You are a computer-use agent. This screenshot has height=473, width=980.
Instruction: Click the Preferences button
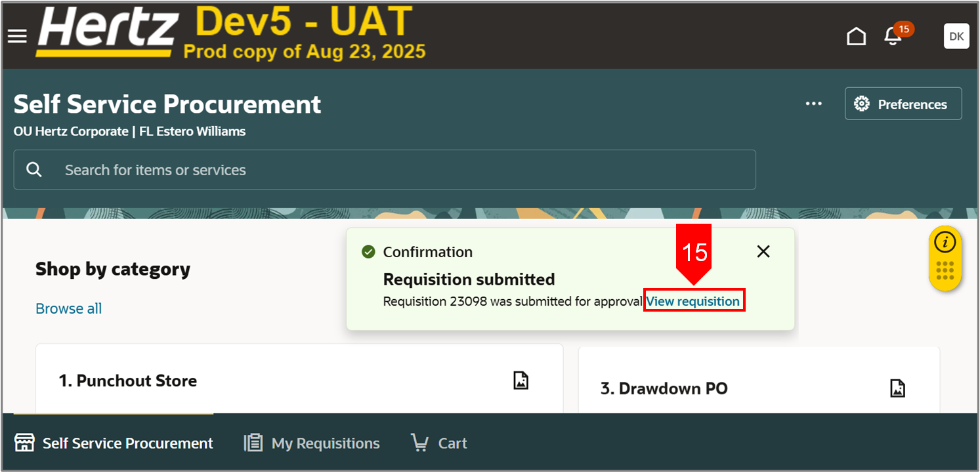pos(903,104)
